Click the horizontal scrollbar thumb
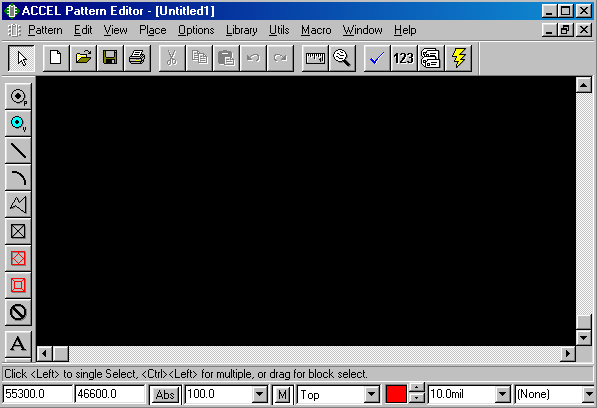 point(61,354)
